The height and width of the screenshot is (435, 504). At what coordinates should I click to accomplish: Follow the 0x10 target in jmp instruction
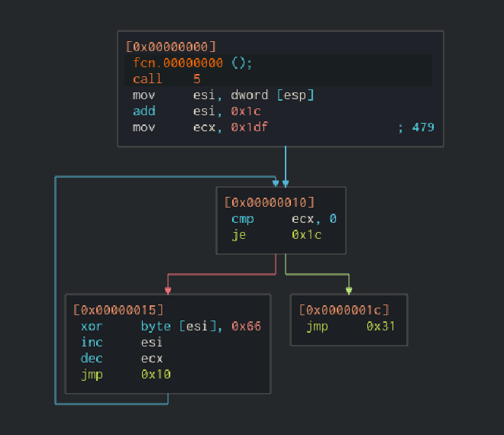(x=156, y=374)
